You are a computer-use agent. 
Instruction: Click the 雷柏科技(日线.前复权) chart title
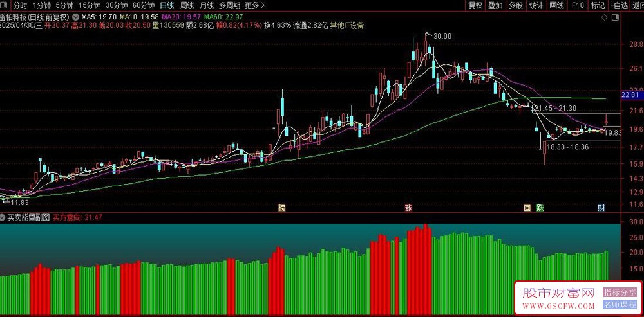pyautogui.click(x=35, y=17)
